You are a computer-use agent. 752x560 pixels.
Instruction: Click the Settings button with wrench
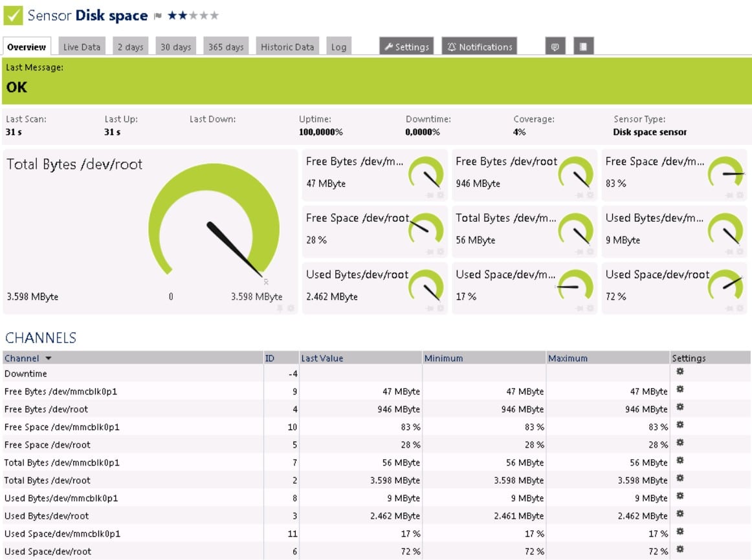coord(406,47)
